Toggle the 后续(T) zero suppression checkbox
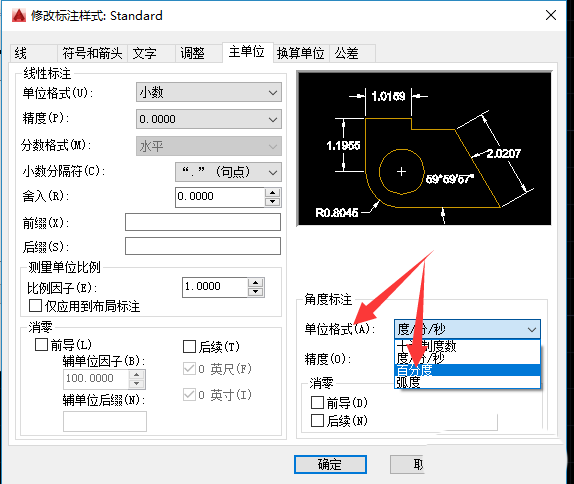This screenshot has width=574, height=484. point(189,346)
